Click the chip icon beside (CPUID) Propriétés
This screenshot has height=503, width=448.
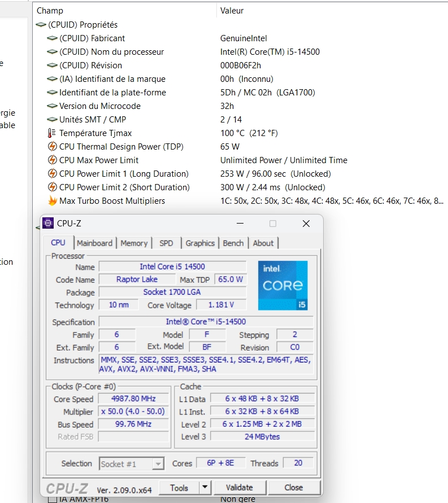(x=41, y=25)
